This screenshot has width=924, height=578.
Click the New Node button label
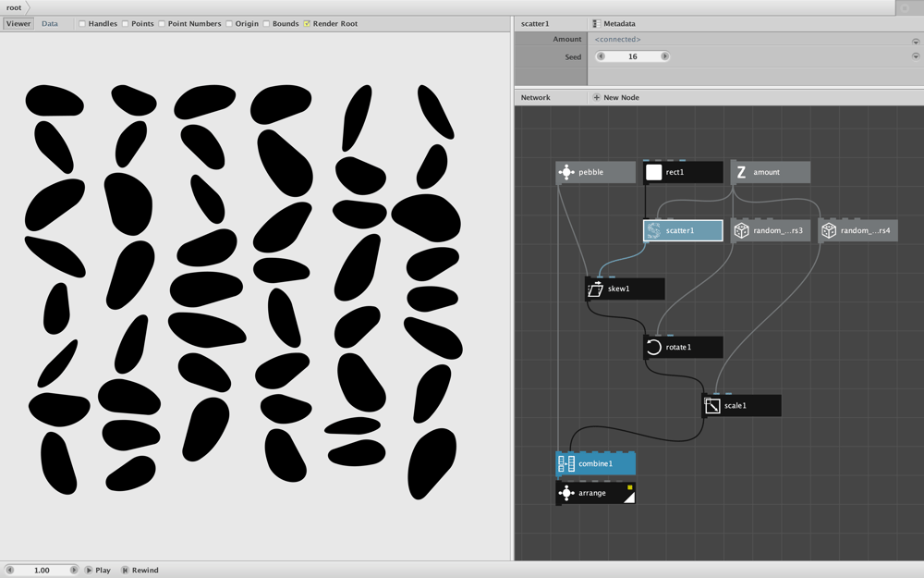tap(621, 97)
